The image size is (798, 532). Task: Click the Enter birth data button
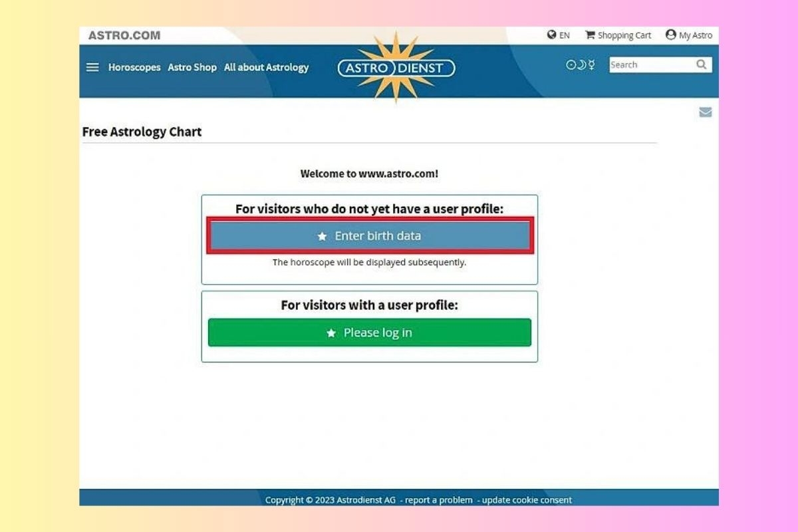tap(370, 236)
